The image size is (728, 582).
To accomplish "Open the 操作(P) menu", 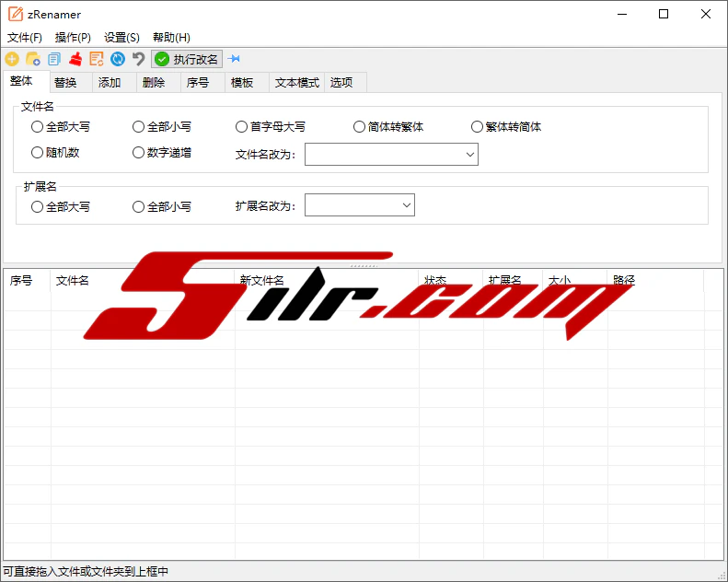I will 73,38.
